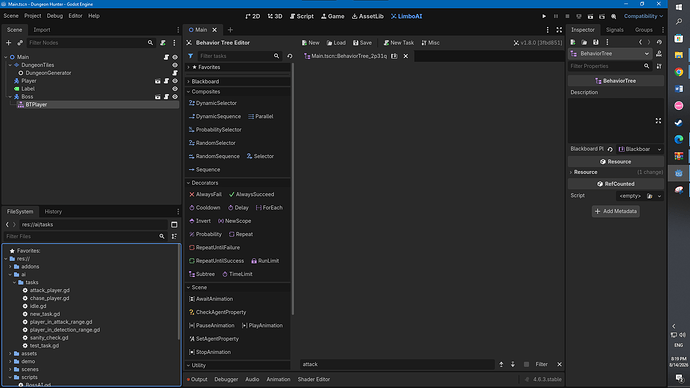
Task: Toggle split mode in FileSystem dock
Action: [x=174, y=224]
